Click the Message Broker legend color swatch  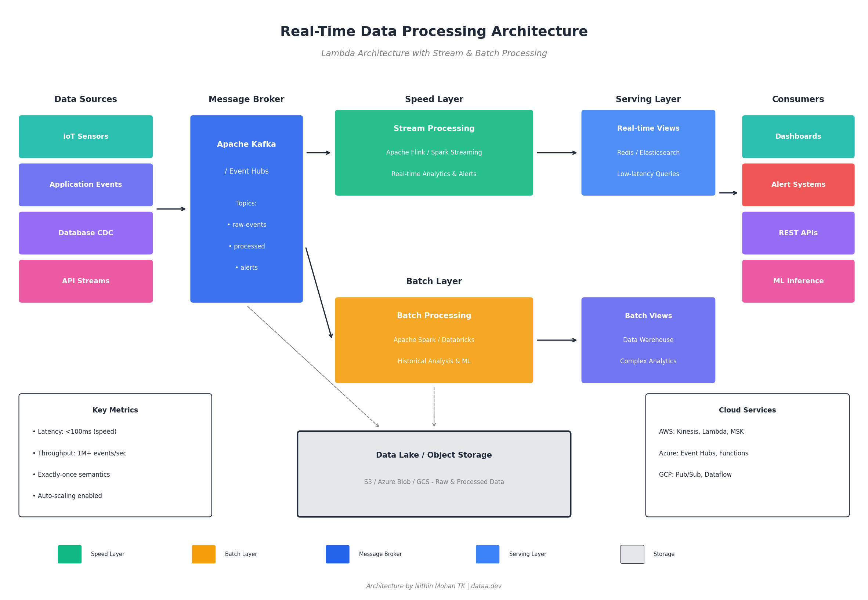point(337,554)
